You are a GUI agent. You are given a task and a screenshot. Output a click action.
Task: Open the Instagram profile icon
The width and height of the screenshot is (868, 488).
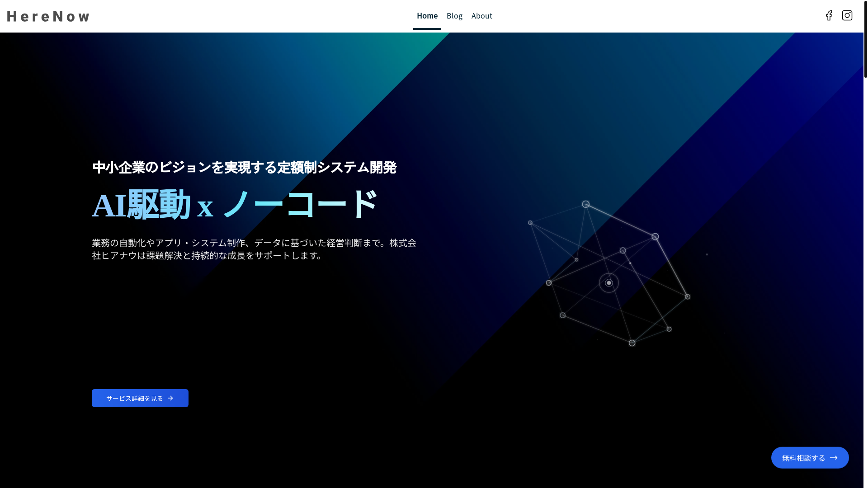847,16
